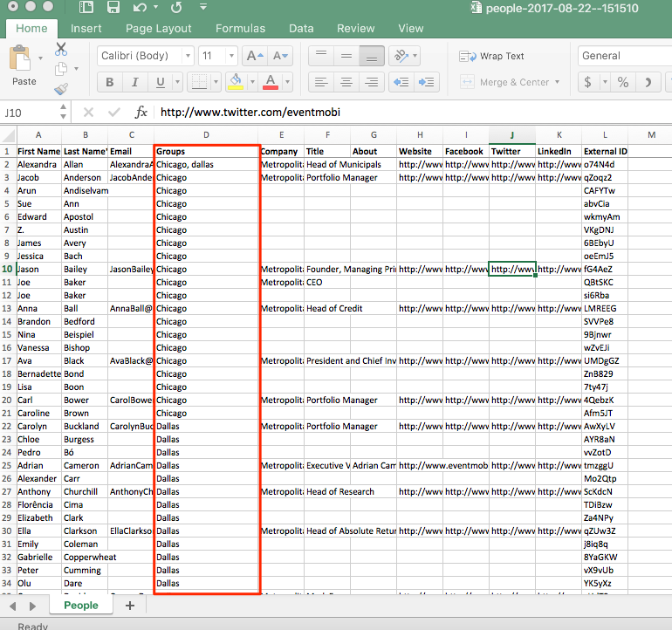Viewport: 672px width, 630px height.
Task: Toggle center text alignment
Action: (346, 82)
